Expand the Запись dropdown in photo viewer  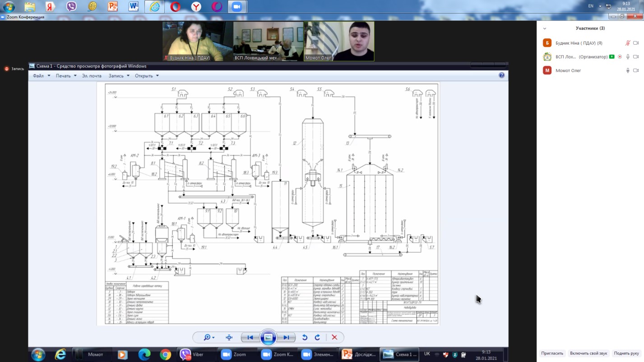(x=119, y=76)
